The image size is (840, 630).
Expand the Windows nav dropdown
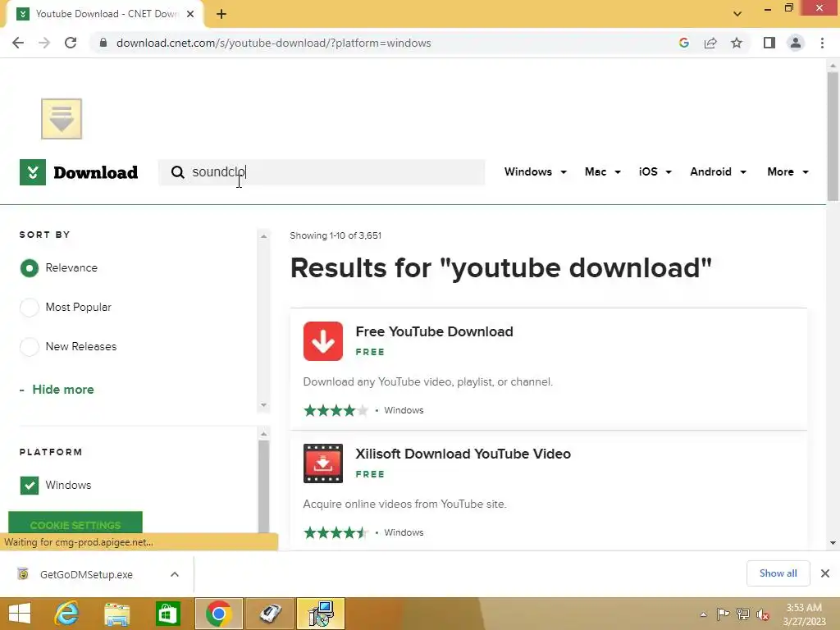click(x=535, y=172)
